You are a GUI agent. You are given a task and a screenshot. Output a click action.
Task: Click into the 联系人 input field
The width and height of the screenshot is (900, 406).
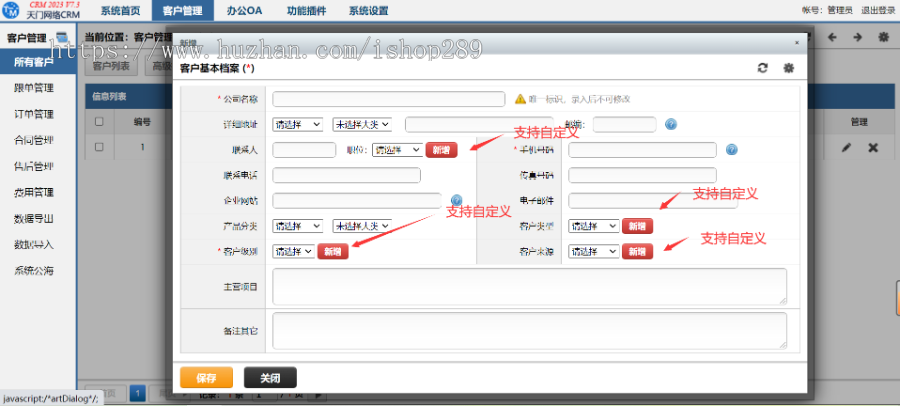click(304, 150)
